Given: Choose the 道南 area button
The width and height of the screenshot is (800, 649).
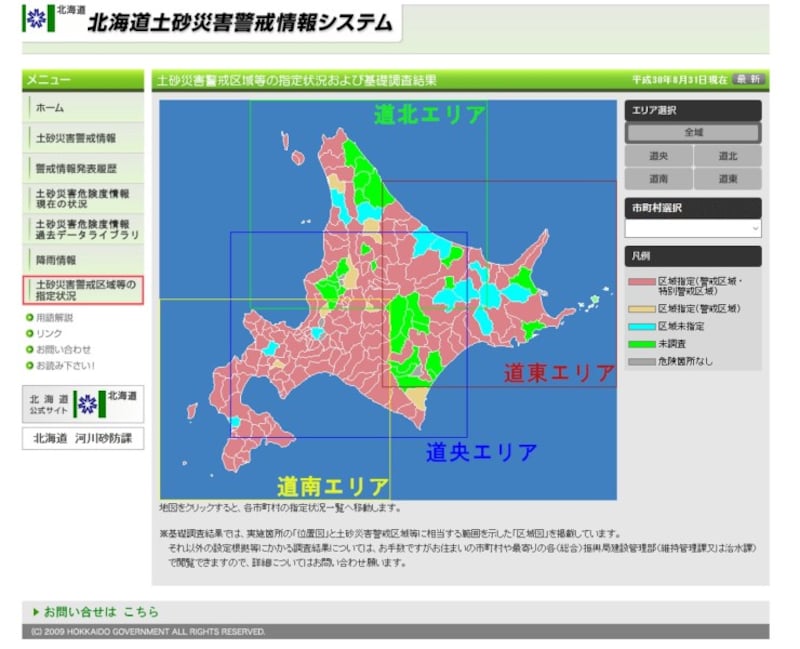Looking at the screenshot, I should [x=658, y=179].
